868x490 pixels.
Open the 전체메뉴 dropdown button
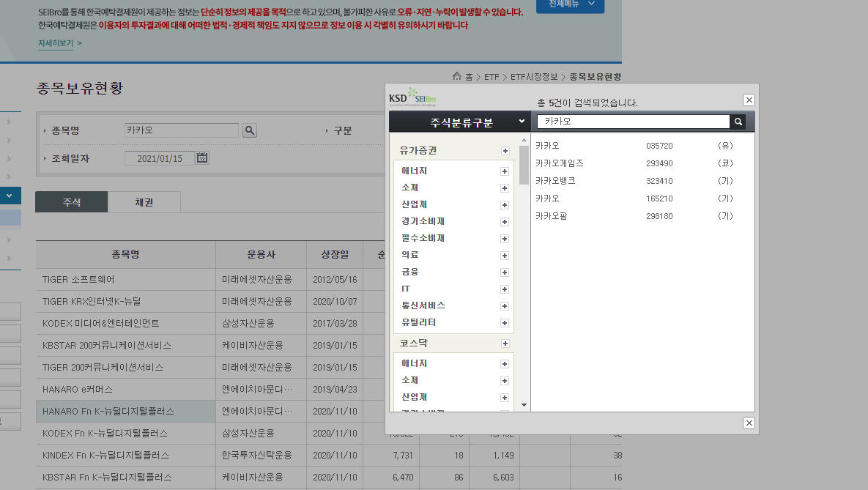(x=570, y=6)
